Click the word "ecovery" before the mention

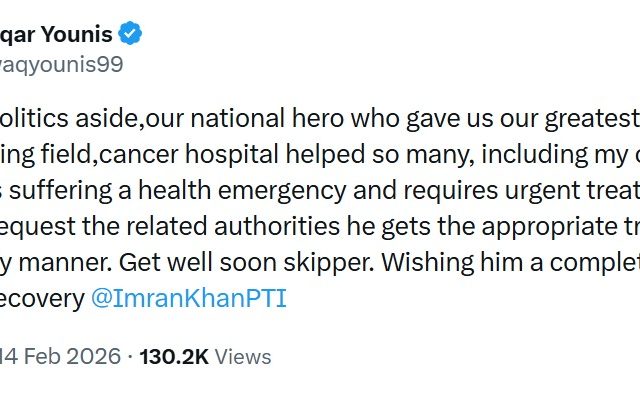click(42, 299)
